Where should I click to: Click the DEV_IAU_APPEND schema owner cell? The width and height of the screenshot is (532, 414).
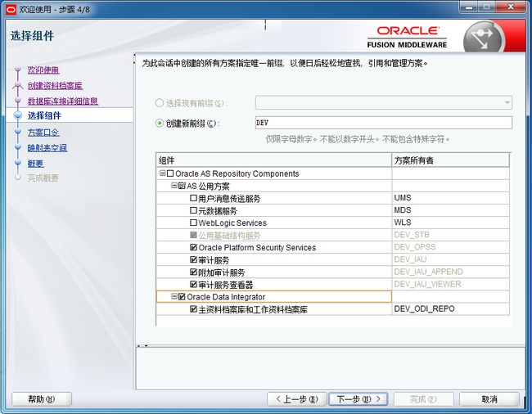pos(451,272)
